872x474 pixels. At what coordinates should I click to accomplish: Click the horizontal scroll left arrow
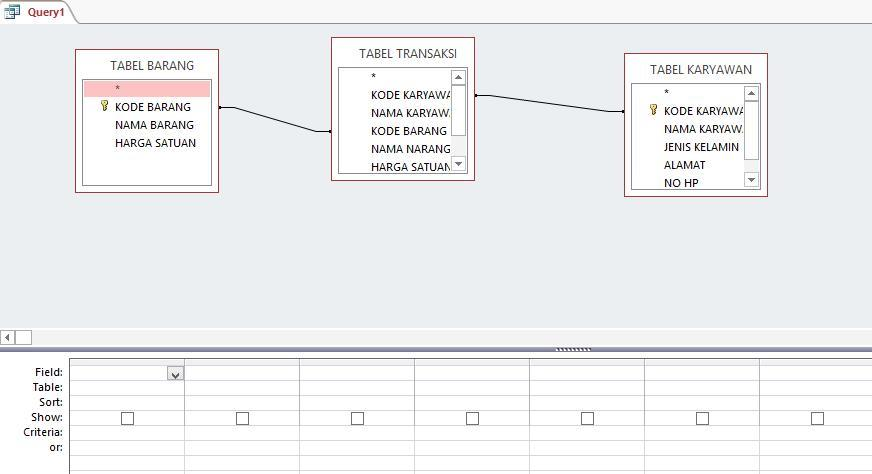[x=8, y=337]
